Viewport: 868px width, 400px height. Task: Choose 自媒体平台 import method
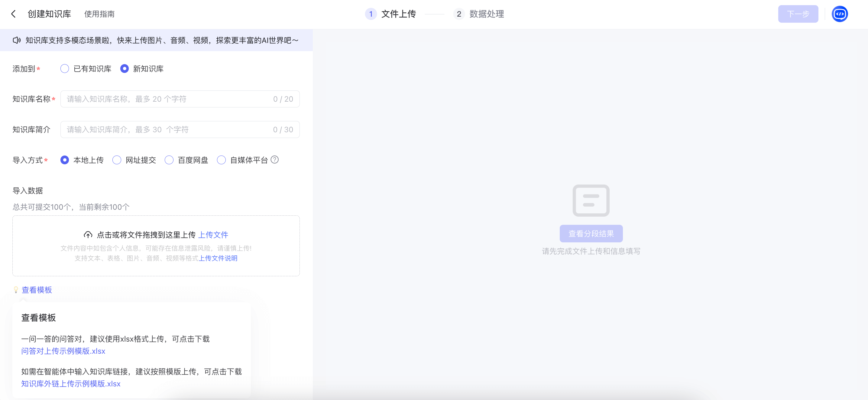pyautogui.click(x=221, y=160)
